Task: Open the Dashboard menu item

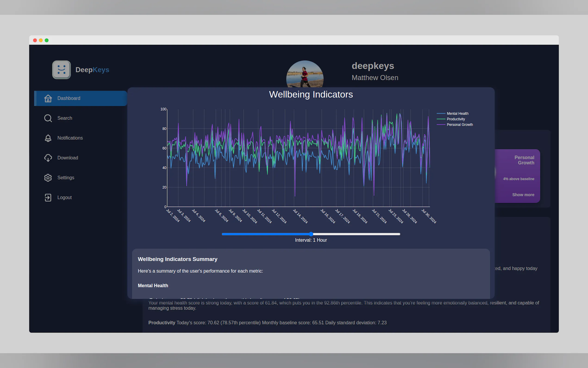Action: (x=69, y=98)
